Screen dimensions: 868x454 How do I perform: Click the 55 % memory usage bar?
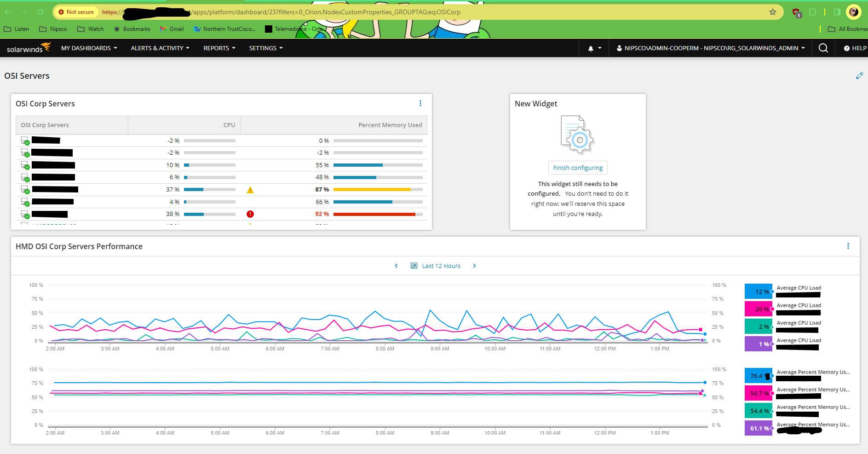click(378, 165)
